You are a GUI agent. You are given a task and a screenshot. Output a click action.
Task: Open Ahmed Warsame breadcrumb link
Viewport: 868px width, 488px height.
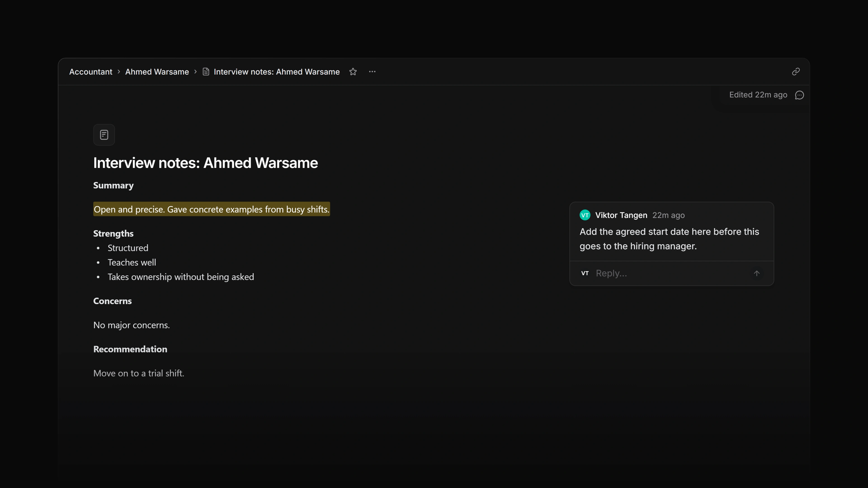click(157, 72)
